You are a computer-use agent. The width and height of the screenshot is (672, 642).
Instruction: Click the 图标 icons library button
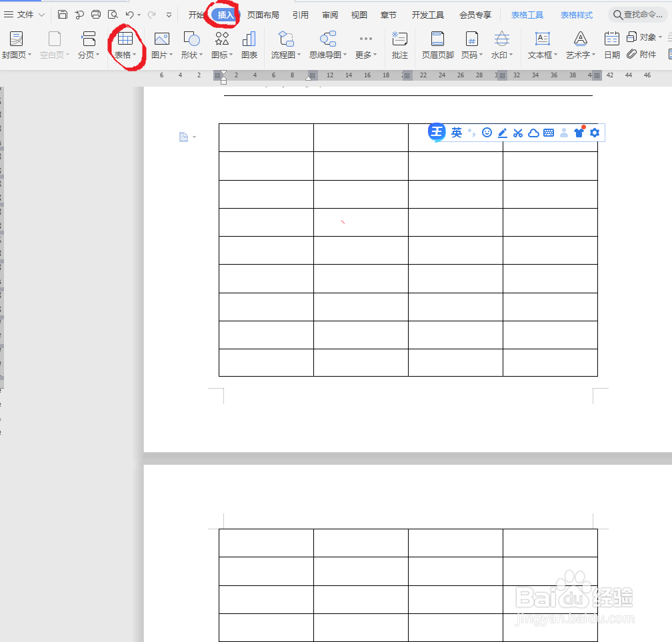[x=222, y=39]
